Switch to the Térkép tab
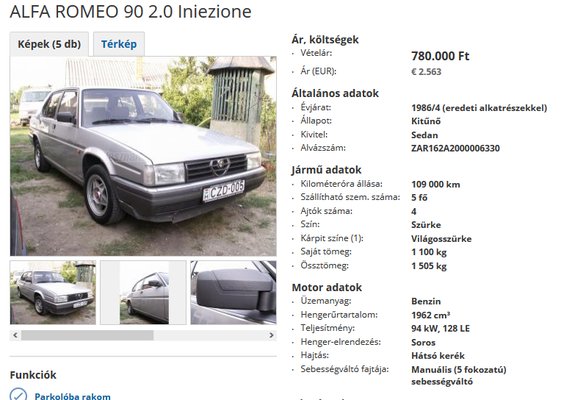572x400 pixels. 119,44
